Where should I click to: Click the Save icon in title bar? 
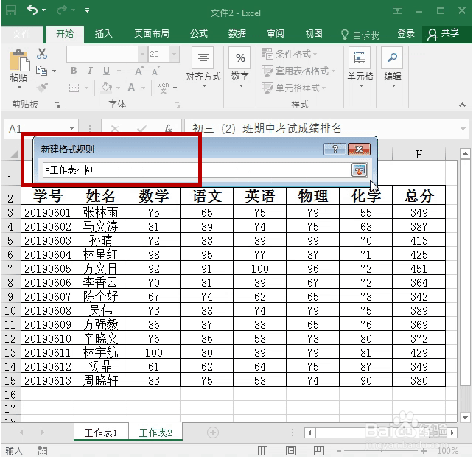coord(11,11)
